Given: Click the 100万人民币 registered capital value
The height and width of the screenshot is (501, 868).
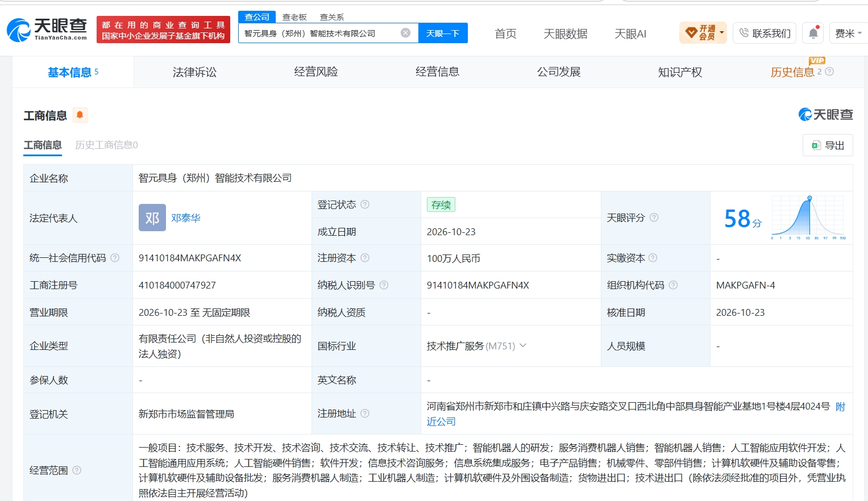Looking at the screenshot, I should click(454, 258).
